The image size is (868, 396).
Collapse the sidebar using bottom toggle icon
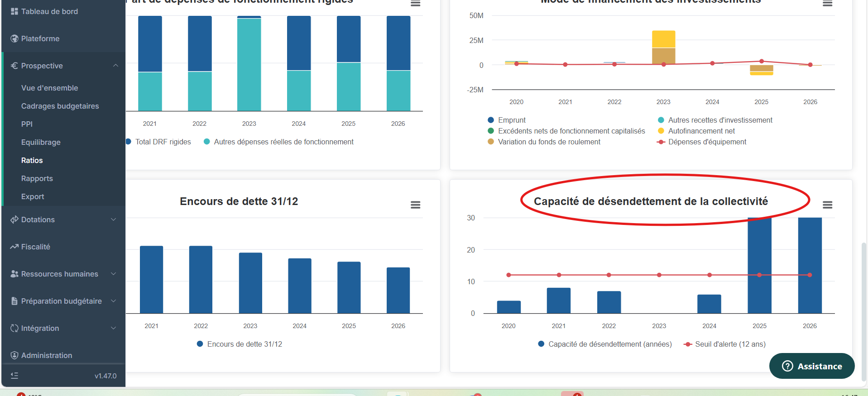pyautogui.click(x=14, y=376)
